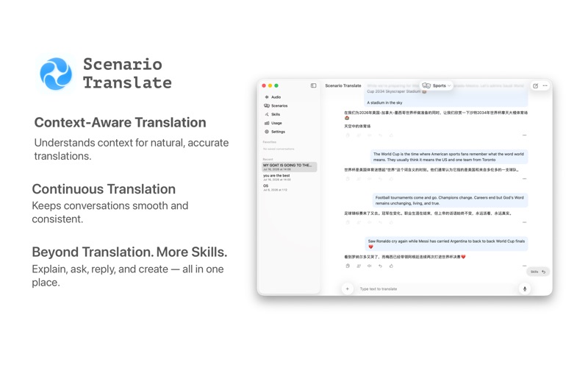Click 'Beyond Translation. More Skills.' heading
Screen dimensions: 588x368
[129, 252]
